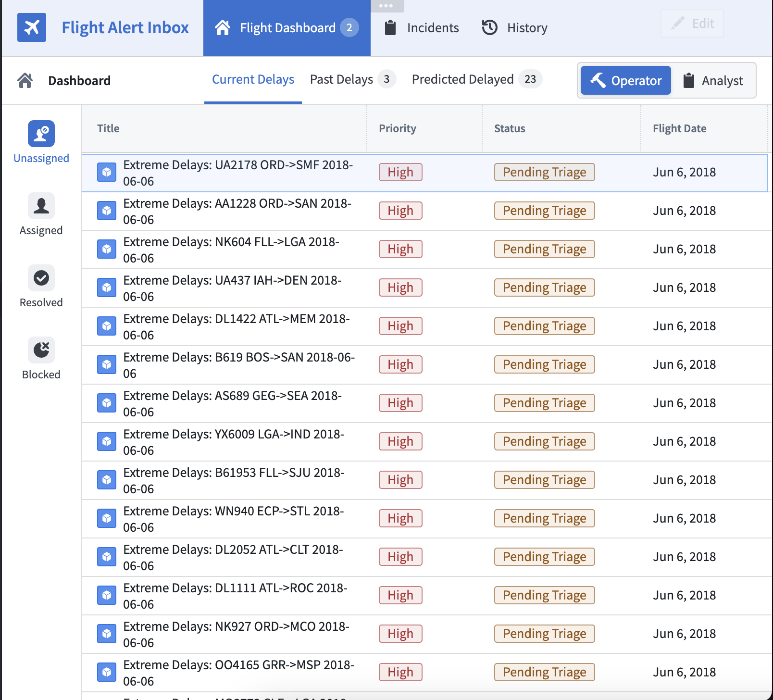
Task: Show Resolved alerts via checkmark icon
Action: pyautogui.click(x=41, y=278)
